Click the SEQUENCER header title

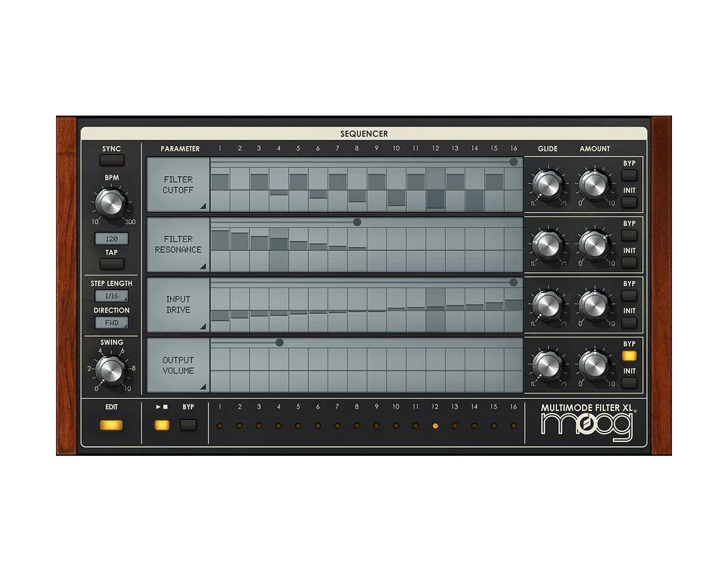pyautogui.click(x=364, y=134)
